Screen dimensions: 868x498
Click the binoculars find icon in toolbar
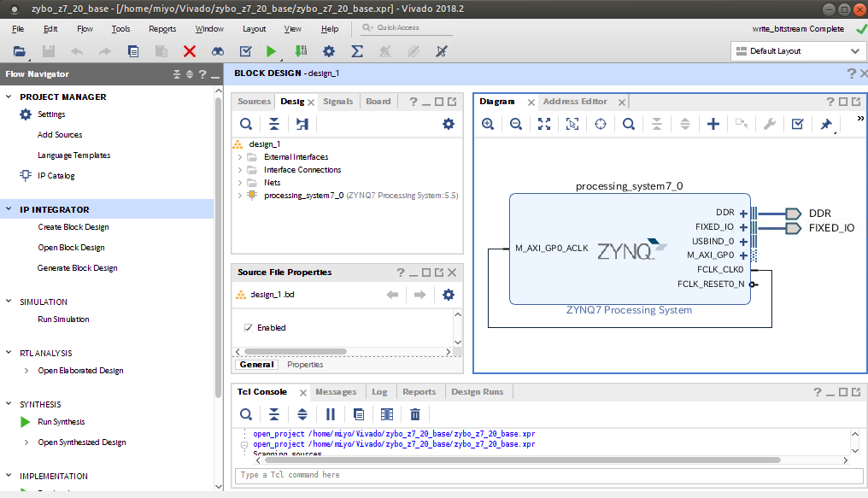click(218, 51)
